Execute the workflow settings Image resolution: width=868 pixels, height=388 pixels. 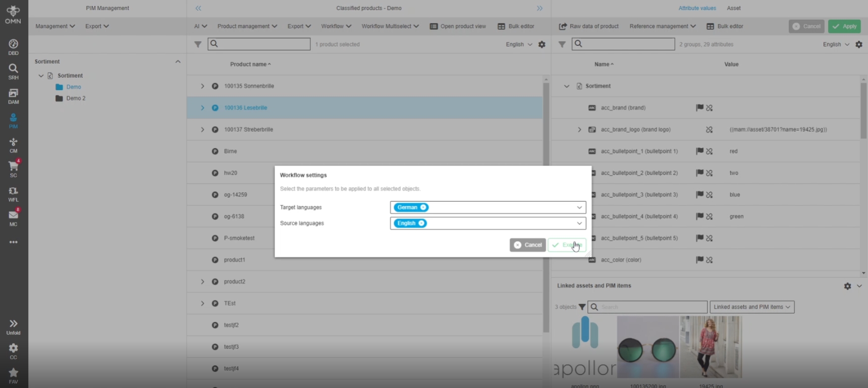[x=567, y=245]
